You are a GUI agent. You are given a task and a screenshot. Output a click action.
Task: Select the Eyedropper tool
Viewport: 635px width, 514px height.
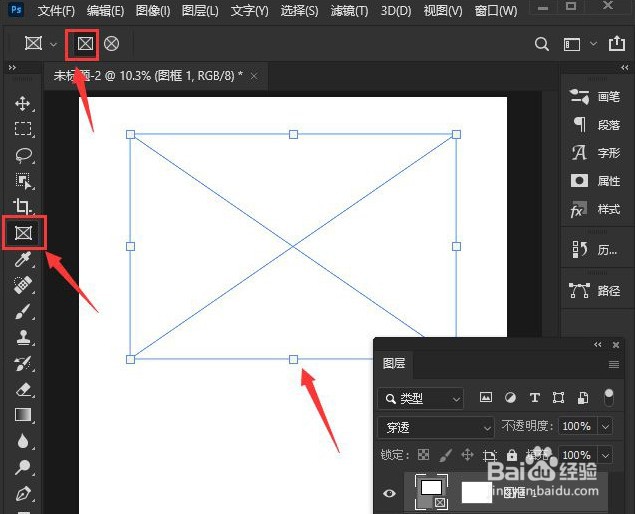23,259
